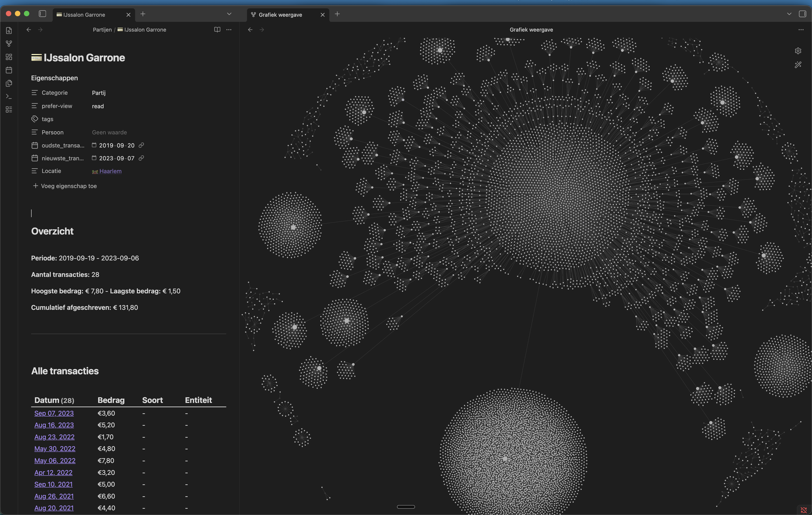
Task: Click the Persoon empty value field
Action: click(x=109, y=132)
